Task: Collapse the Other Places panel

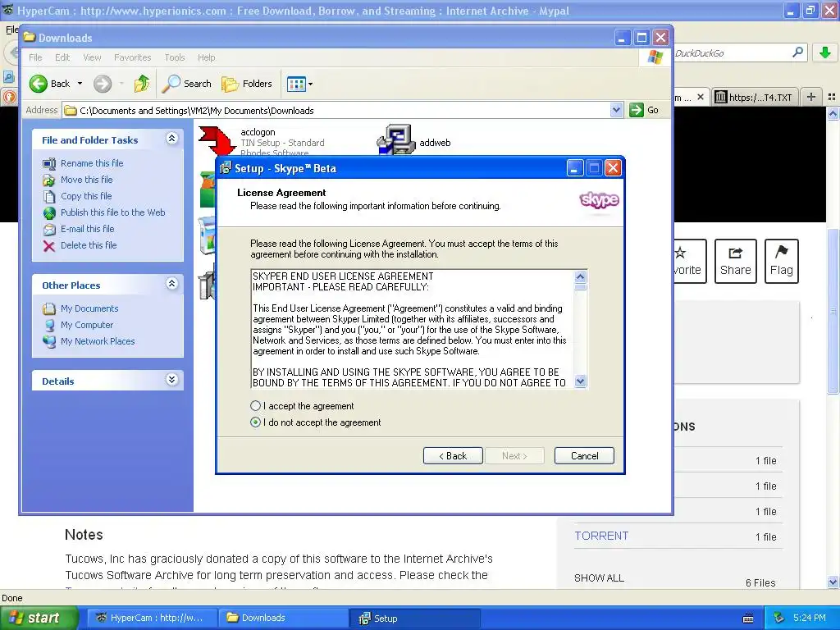Action: coord(172,284)
